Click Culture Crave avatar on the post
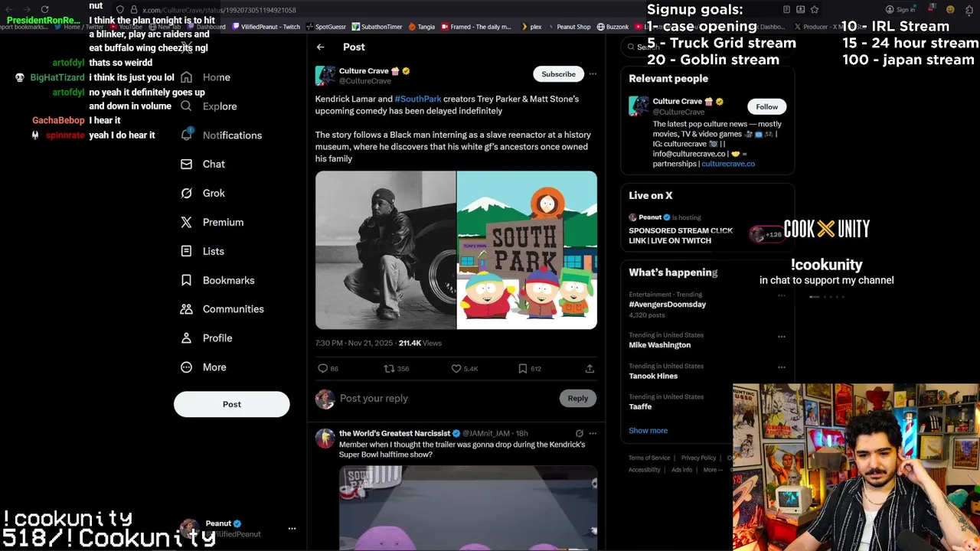This screenshot has height=551, width=980. tap(325, 75)
